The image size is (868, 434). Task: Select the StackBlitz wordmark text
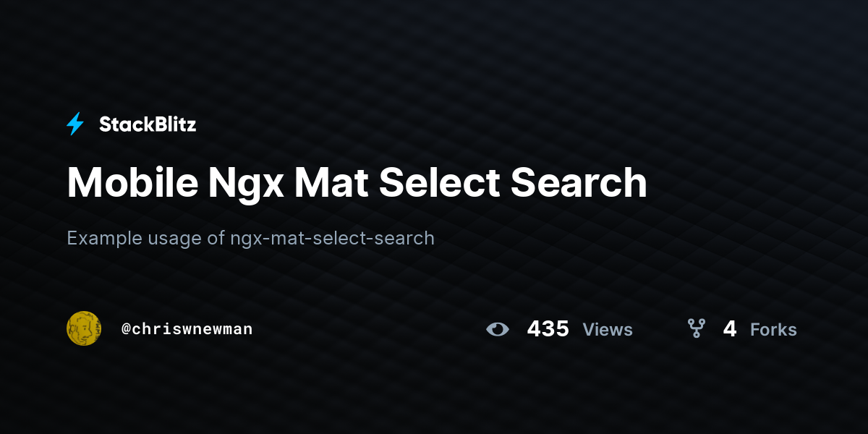148,124
